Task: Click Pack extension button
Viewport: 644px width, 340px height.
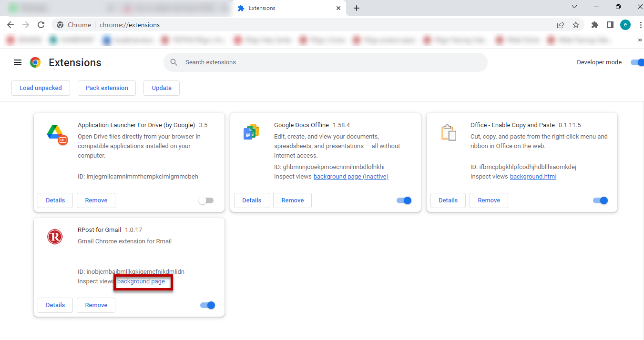Action: 107,88
